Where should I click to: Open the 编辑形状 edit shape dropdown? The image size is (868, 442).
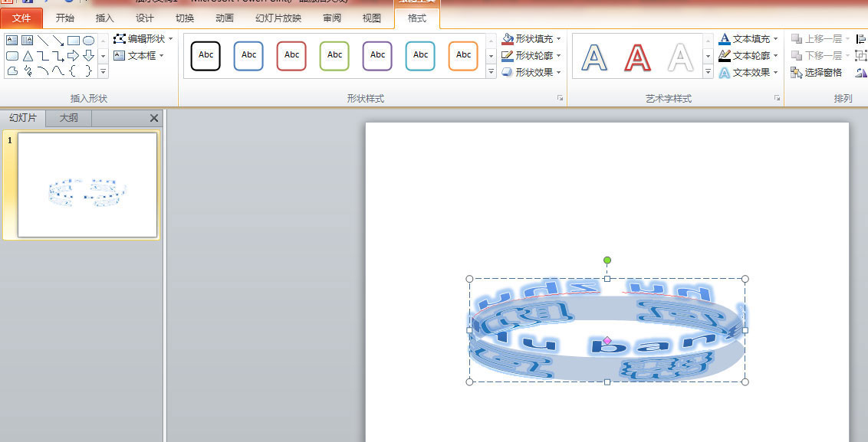pos(143,38)
